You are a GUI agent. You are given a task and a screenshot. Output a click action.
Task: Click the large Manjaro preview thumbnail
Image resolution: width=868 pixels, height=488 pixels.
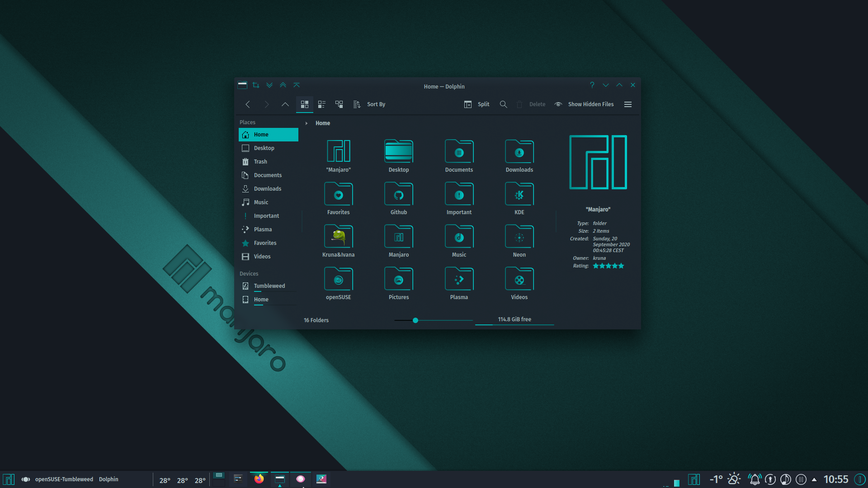click(598, 162)
